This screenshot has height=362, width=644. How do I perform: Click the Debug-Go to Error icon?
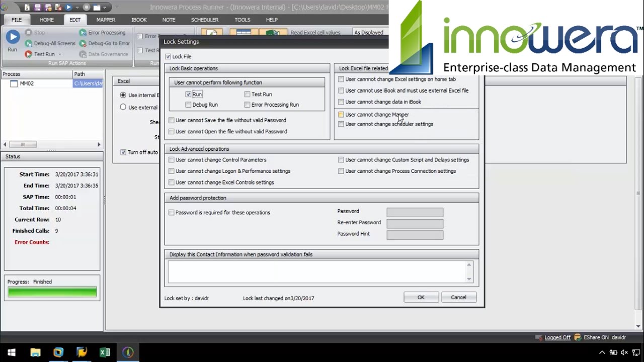click(x=83, y=44)
